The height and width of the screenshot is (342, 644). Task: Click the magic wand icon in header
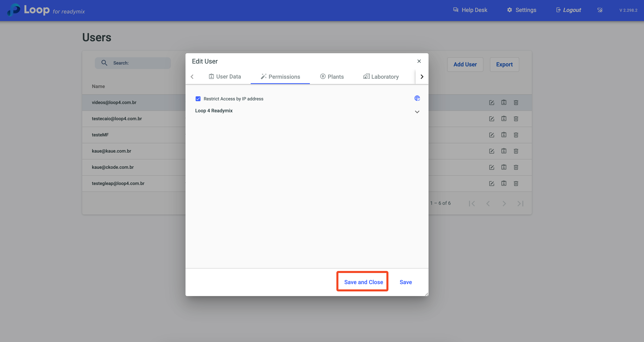click(600, 10)
